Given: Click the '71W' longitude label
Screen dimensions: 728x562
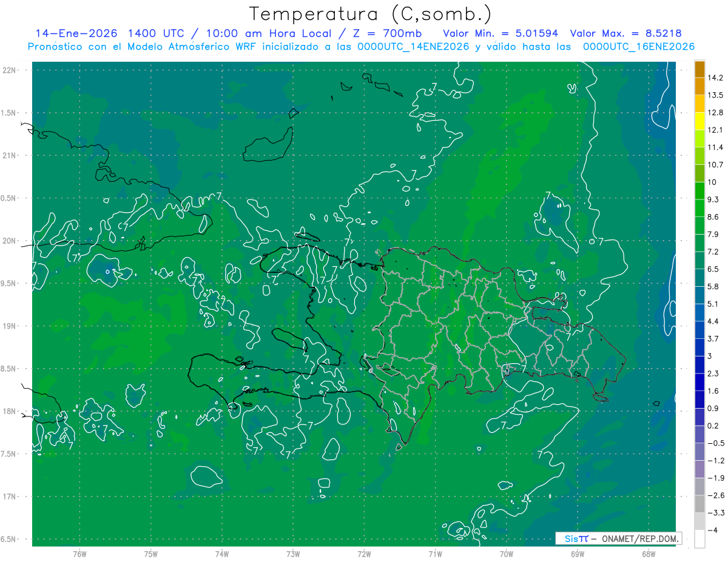Looking at the screenshot, I should point(435,555).
